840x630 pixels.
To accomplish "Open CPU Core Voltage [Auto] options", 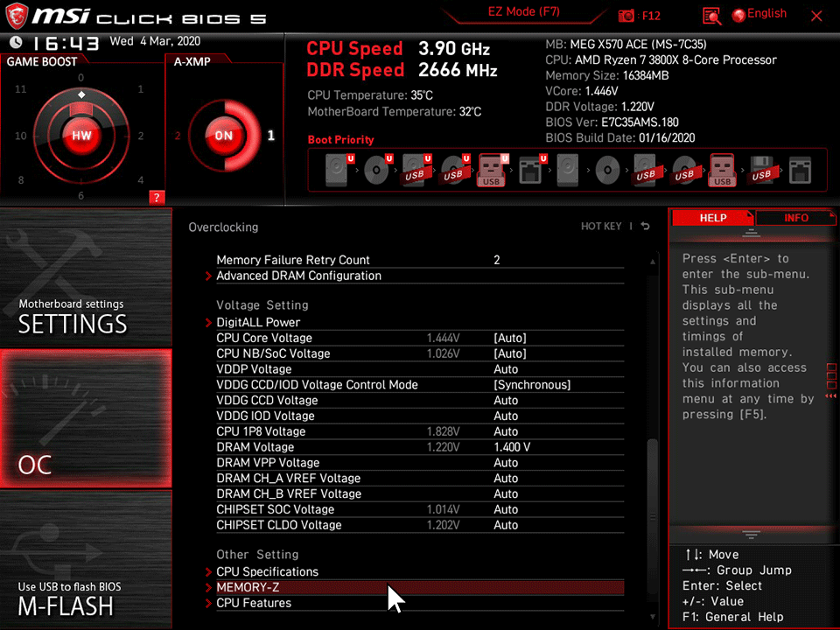I will point(509,338).
